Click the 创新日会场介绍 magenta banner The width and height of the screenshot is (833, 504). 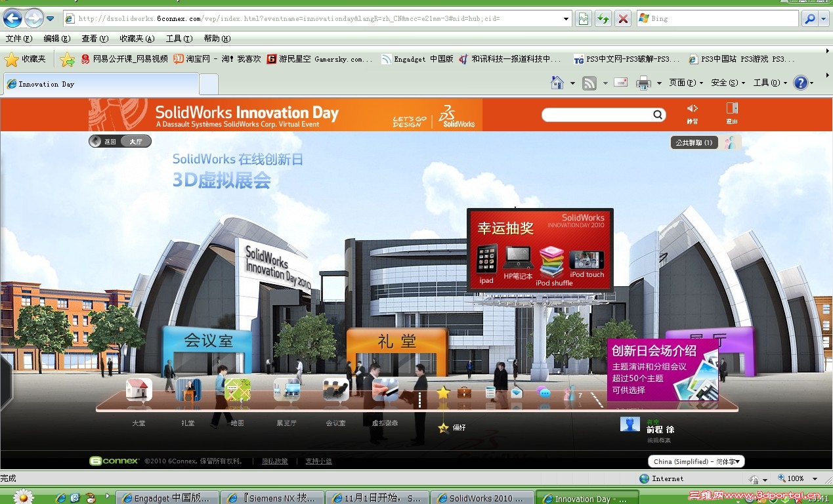click(662, 369)
